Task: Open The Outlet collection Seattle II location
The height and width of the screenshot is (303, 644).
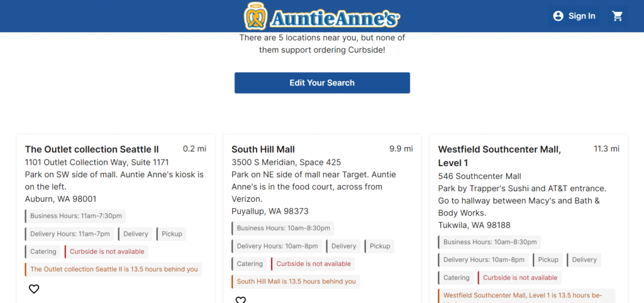Action: coord(92,149)
